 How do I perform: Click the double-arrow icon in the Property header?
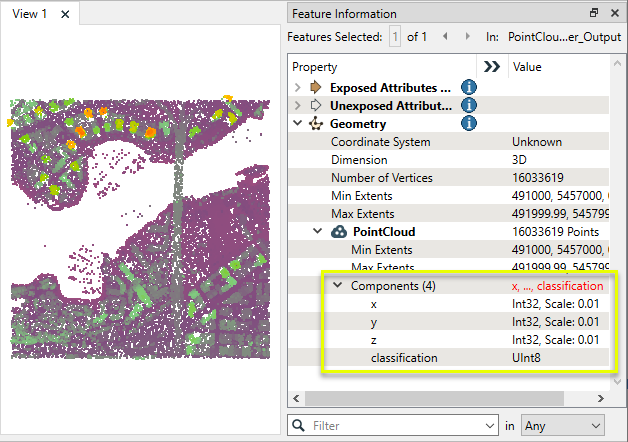coord(491,67)
